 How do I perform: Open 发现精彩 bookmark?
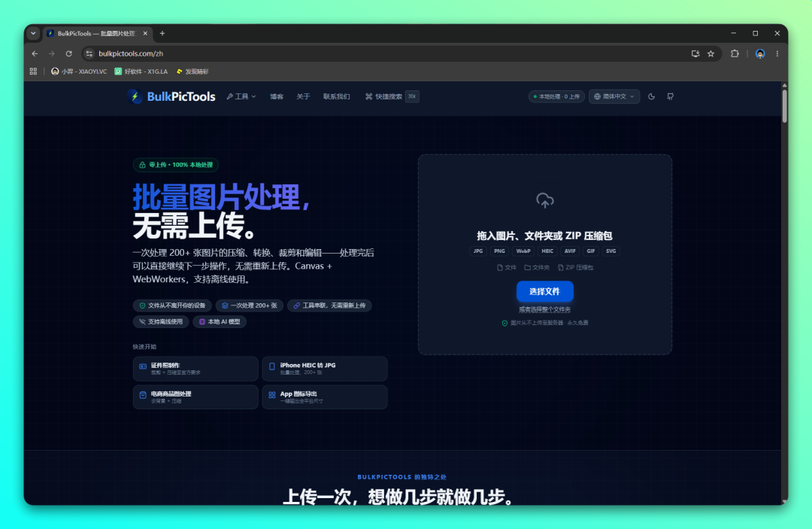(192, 71)
